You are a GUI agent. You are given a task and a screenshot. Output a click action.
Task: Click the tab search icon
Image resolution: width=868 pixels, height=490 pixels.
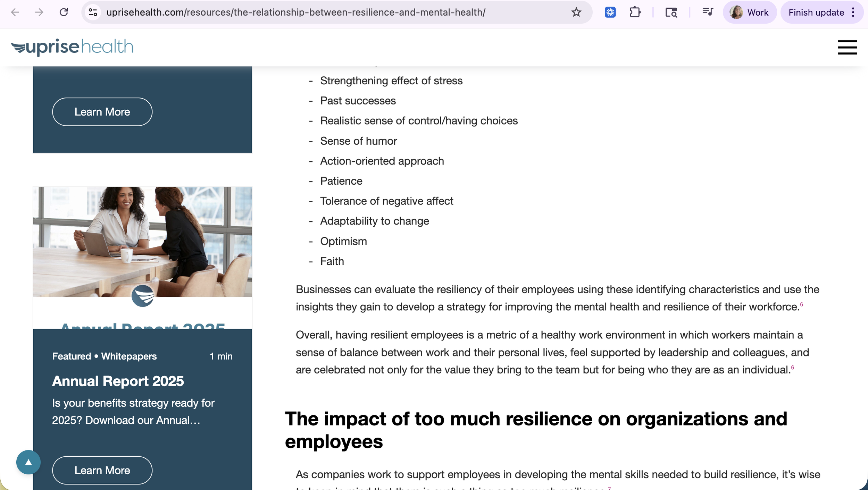coord(671,12)
